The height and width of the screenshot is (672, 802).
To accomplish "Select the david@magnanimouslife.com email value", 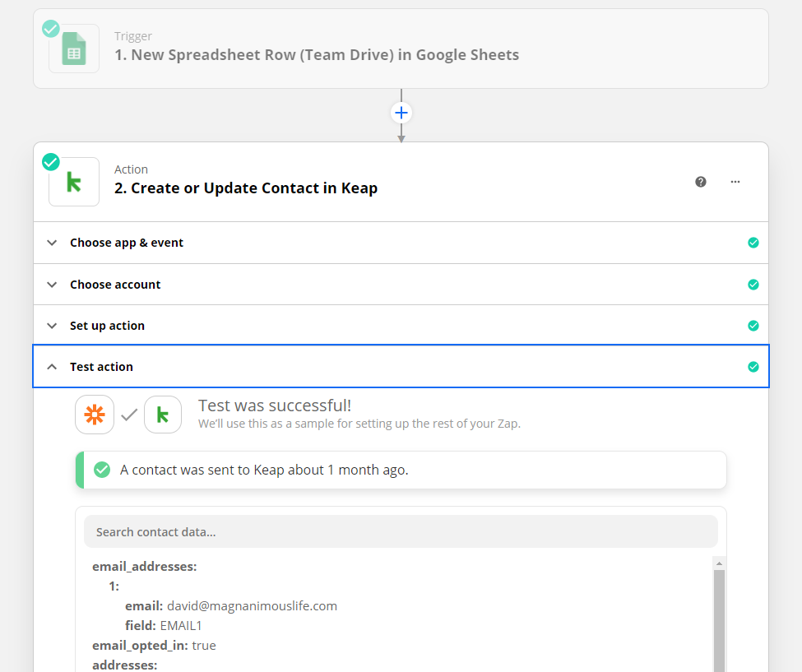I will (x=252, y=605).
